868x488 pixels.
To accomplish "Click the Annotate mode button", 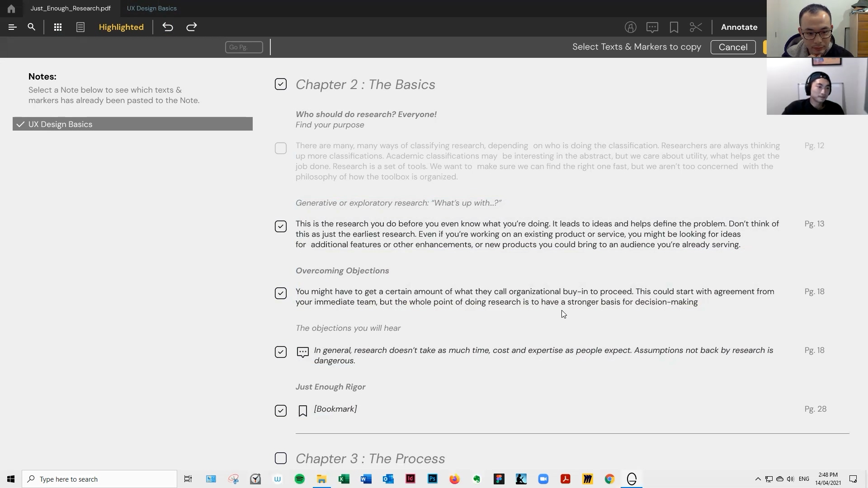I will (739, 27).
